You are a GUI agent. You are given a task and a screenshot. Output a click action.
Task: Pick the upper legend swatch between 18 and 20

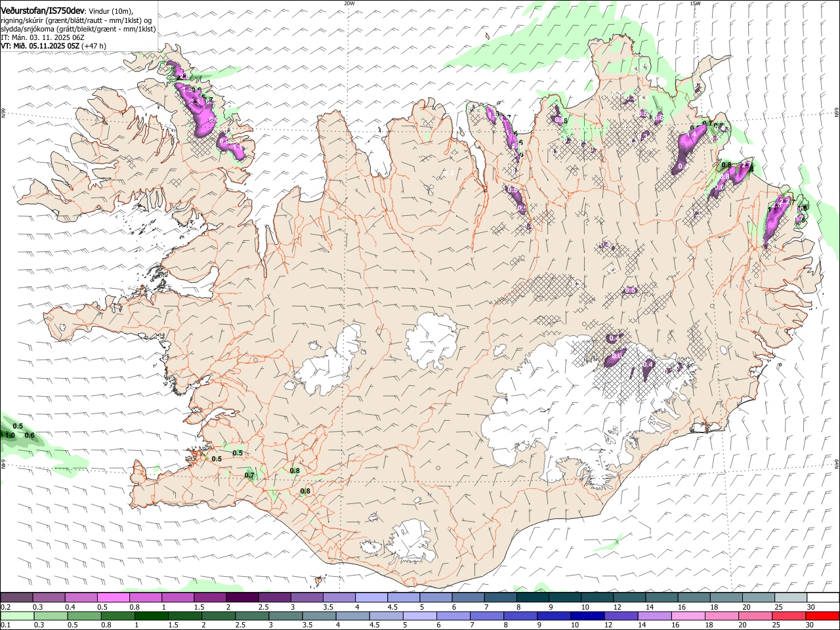(726, 598)
